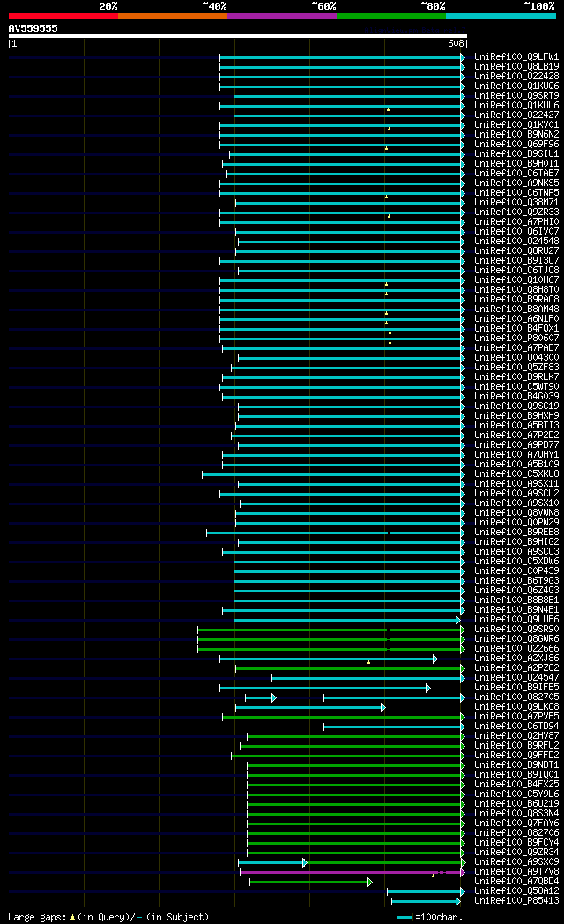This screenshot has width=564, height=924.
Task: Open hit UniRef100_Q1KUQ6
Action: pos(516,86)
